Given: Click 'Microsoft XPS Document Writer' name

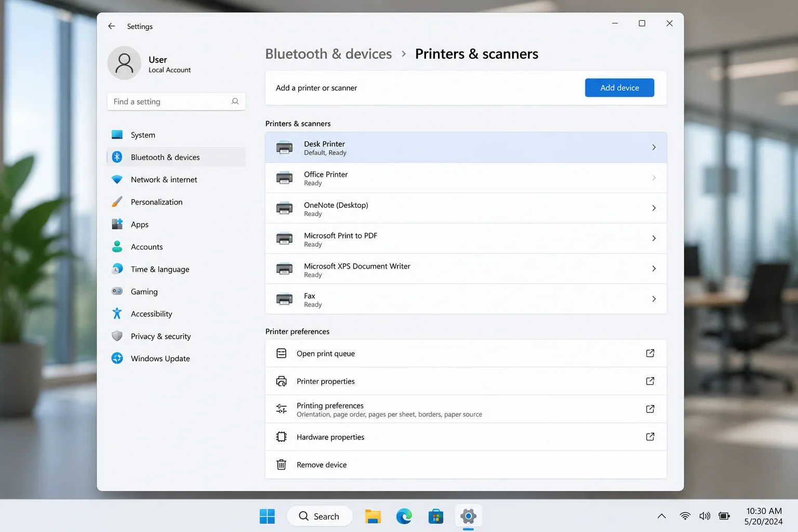Looking at the screenshot, I should [357, 266].
